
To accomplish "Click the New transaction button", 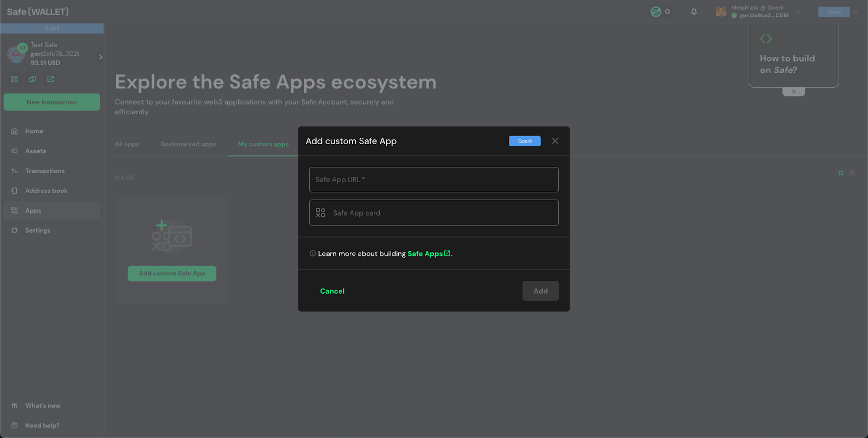I will tap(52, 102).
